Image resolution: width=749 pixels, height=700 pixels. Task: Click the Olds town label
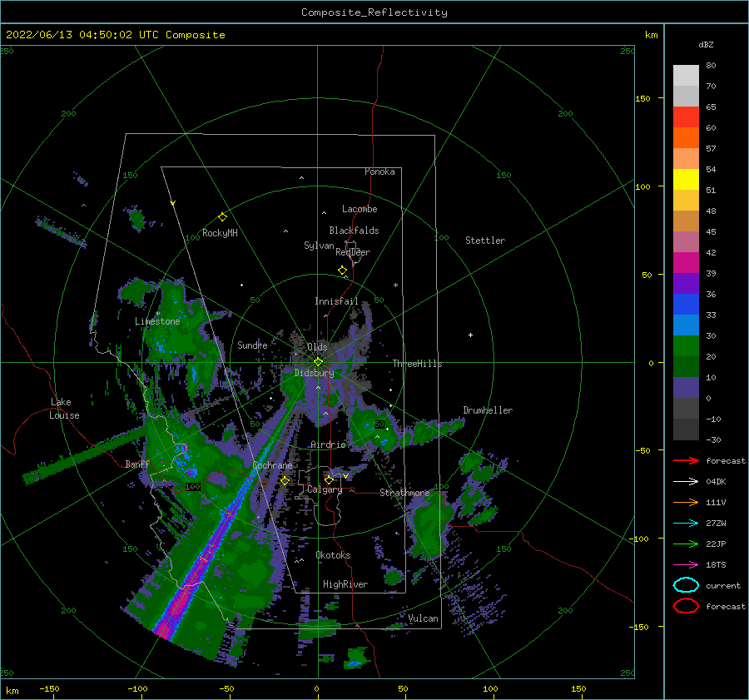pyautogui.click(x=317, y=347)
